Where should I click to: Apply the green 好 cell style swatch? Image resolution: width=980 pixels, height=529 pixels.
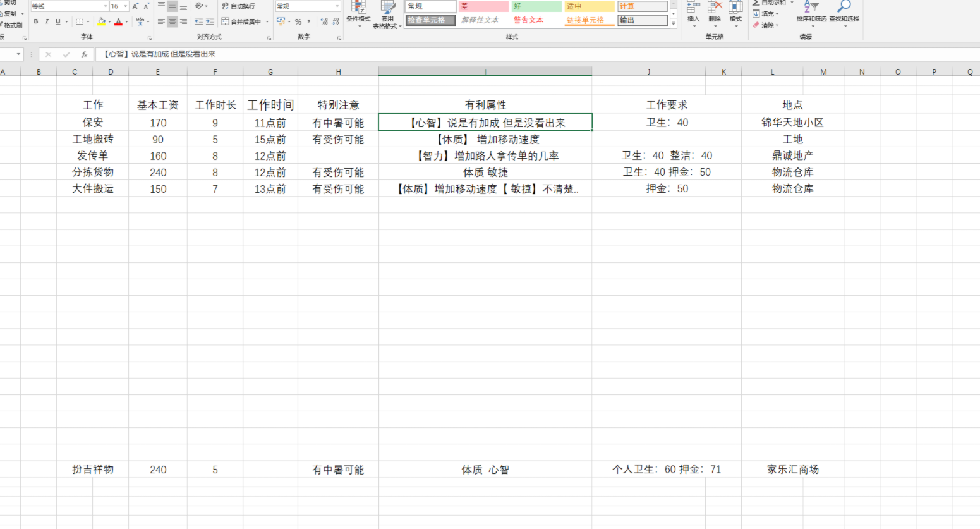click(536, 6)
